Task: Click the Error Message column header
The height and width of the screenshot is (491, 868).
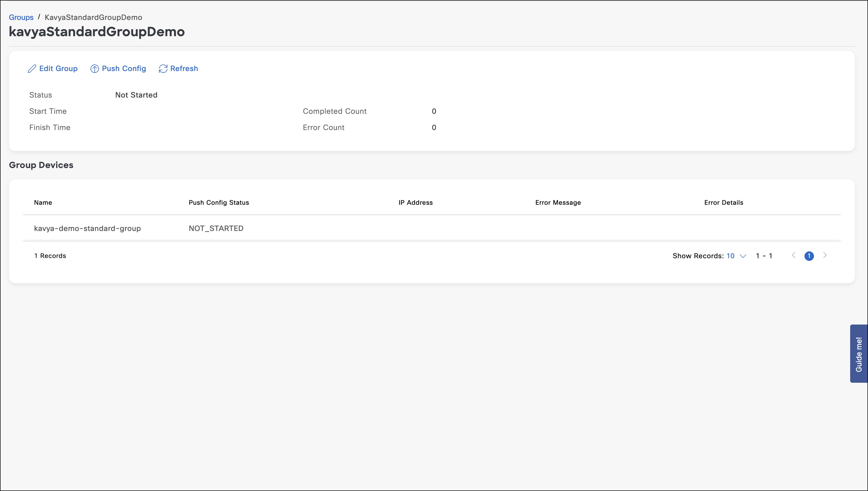Action: (x=558, y=202)
